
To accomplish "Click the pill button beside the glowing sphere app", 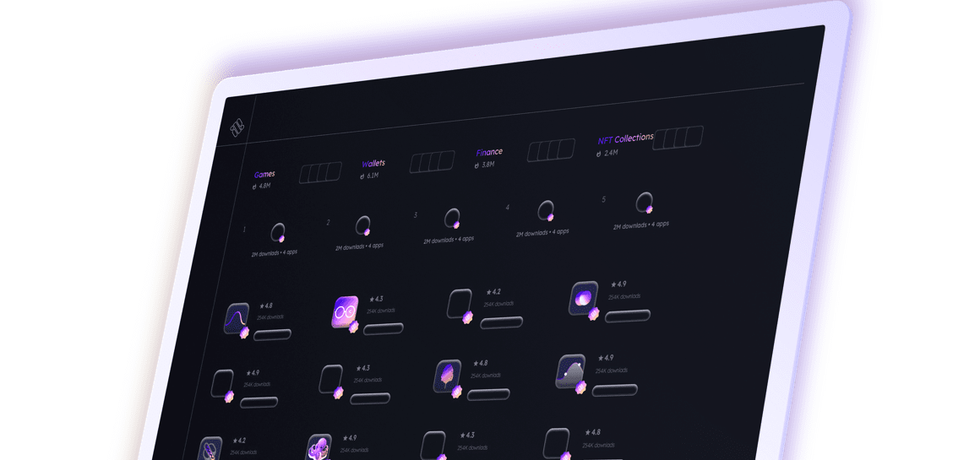I will [628, 316].
